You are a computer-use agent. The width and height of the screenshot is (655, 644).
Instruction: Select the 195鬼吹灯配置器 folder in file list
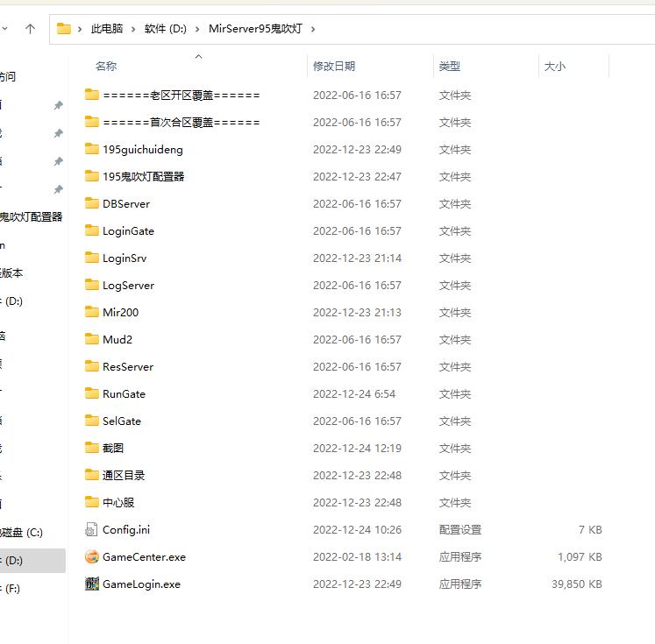pyautogui.click(x=143, y=176)
